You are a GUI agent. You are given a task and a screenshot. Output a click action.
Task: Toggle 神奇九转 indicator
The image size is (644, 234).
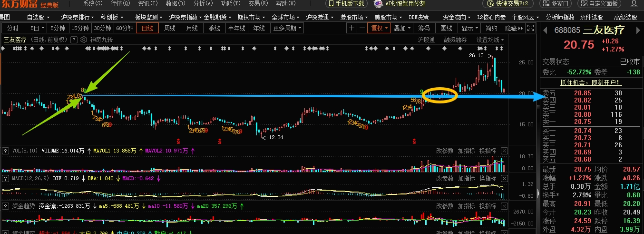[x=102, y=40]
